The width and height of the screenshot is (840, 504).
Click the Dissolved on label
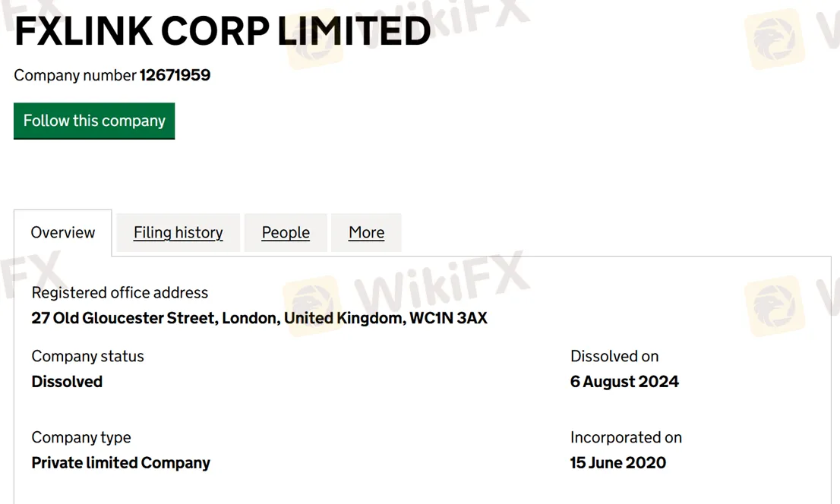(x=614, y=356)
